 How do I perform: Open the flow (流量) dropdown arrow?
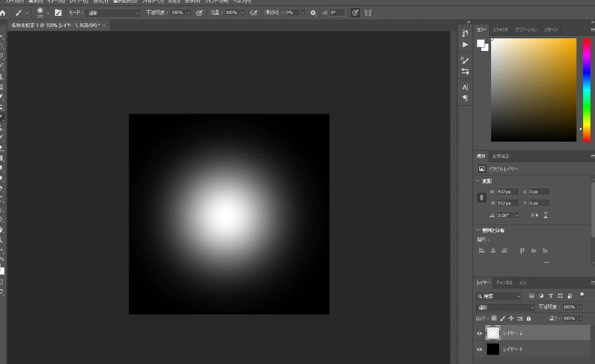243,13
